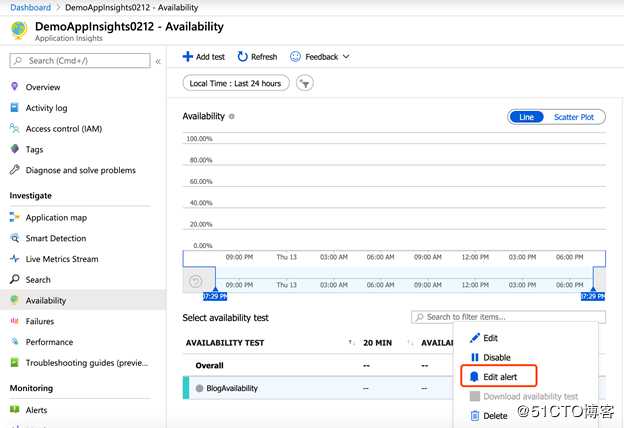Click the Refresh circular arrow icon

pyautogui.click(x=242, y=57)
